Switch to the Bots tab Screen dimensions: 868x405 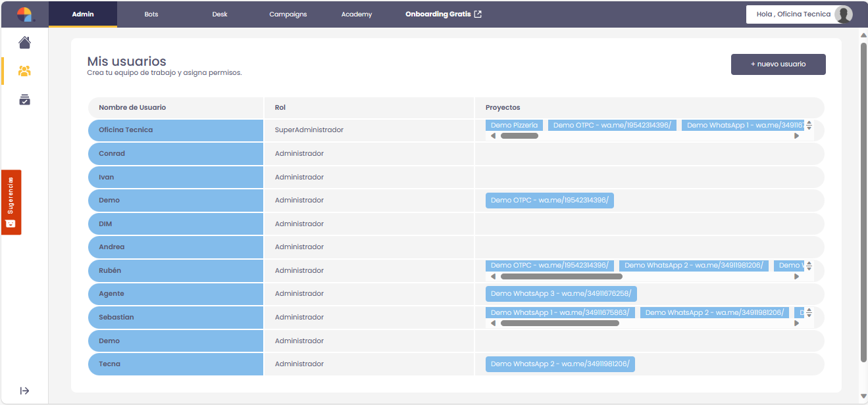pos(151,14)
